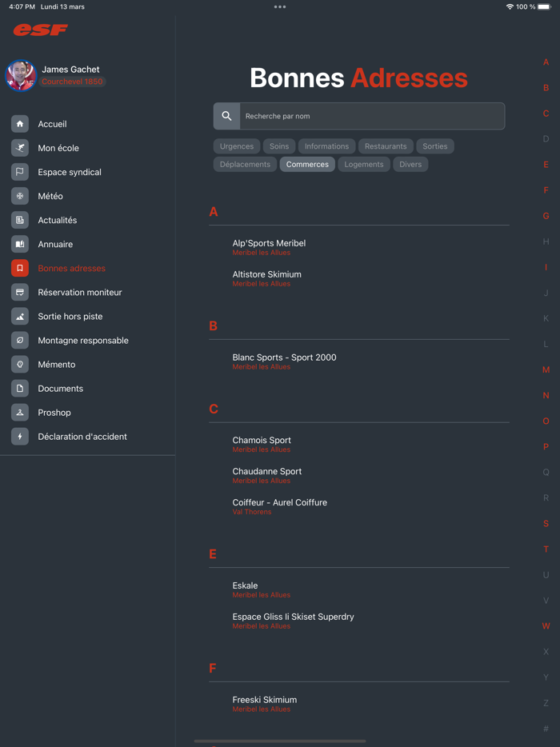Jump to letter A in index
Image resolution: width=560 pixels, height=747 pixels.
(546, 62)
